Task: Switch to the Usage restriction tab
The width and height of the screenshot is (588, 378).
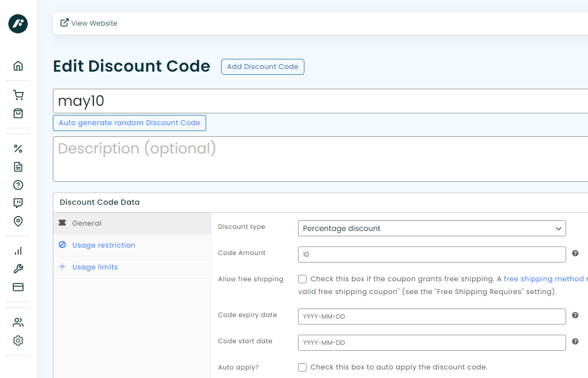Action: 104,245
